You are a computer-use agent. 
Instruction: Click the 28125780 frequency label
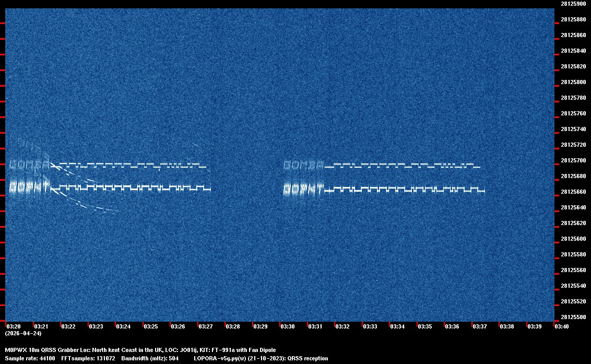click(573, 98)
